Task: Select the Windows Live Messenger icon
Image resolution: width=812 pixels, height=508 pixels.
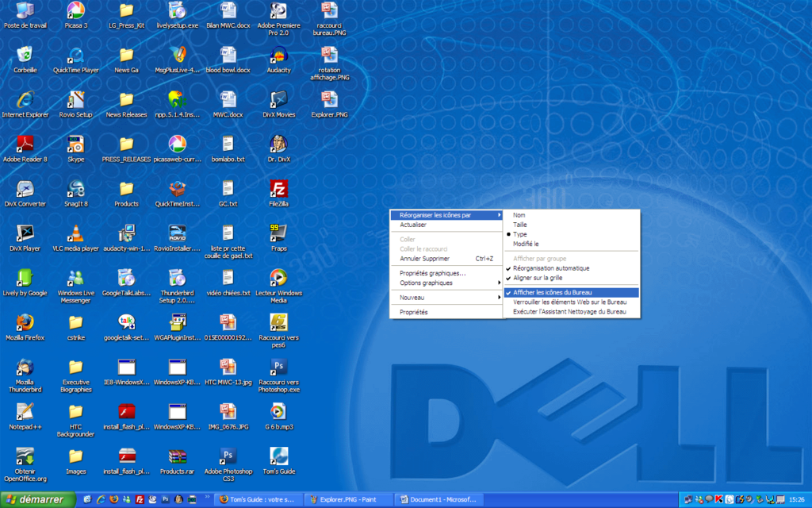Action: coord(75,286)
